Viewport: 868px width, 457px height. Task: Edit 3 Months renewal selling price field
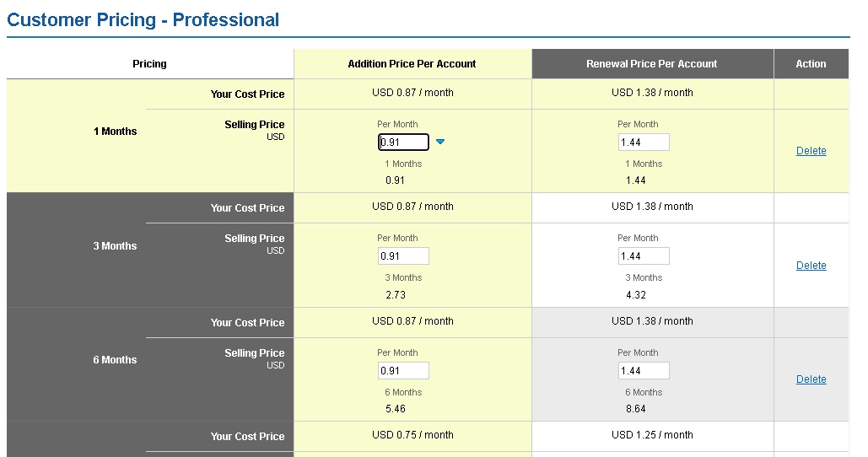tap(644, 256)
